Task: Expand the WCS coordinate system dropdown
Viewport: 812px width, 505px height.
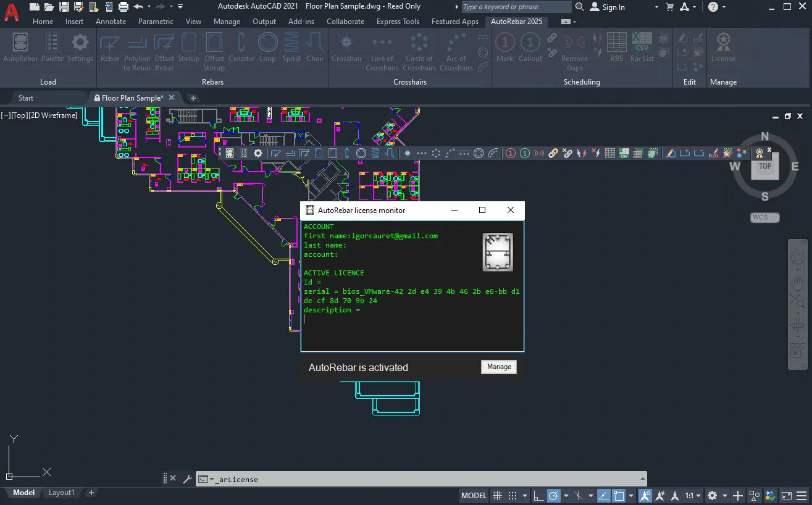Action: [x=765, y=217]
